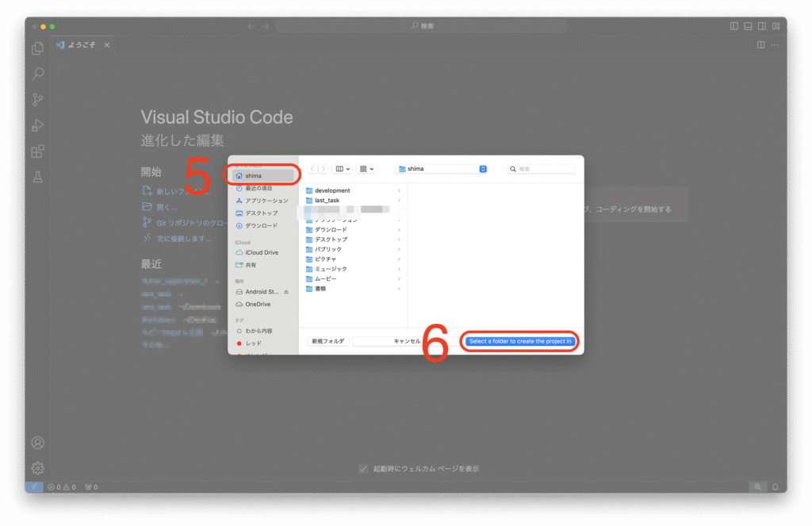812x526 pixels.
Task: Open the shima folder path popup
Action: point(442,169)
